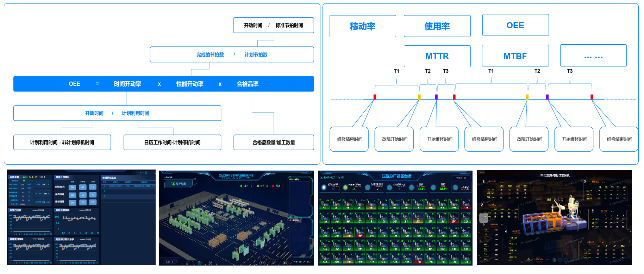Viewport: 644px width, 274px height.
Task: Click the gray cube icon beside the 3D machine
Action: click(x=484, y=217)
